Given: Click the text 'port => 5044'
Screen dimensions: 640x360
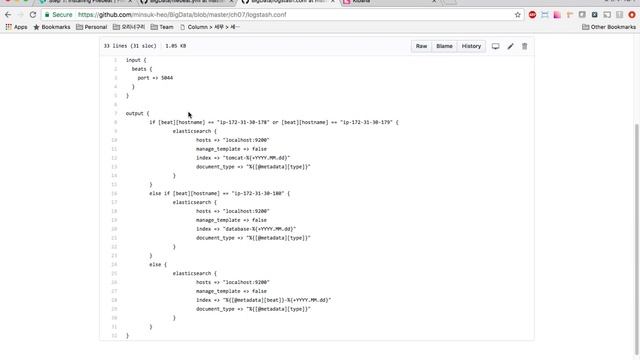Looking at the screenshot, I should coord(155,78).
